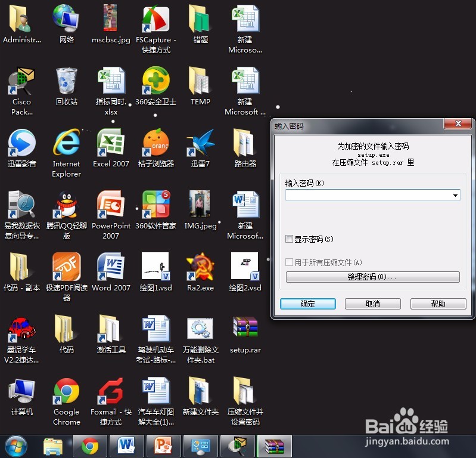Viewport: 476px width, 458px height.
Task: Open the 指标同时.xlsx file
Action: coord(111,81)
